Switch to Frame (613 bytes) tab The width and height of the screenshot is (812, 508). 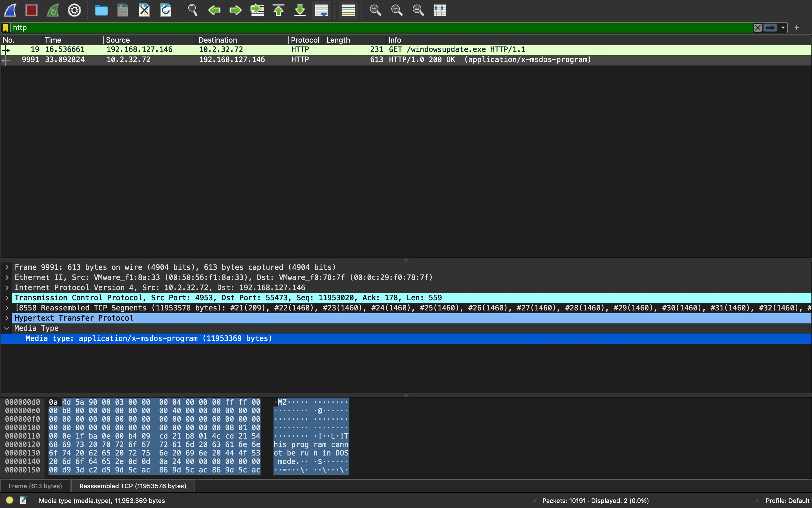pyautogui.click(x=35, y=486)
